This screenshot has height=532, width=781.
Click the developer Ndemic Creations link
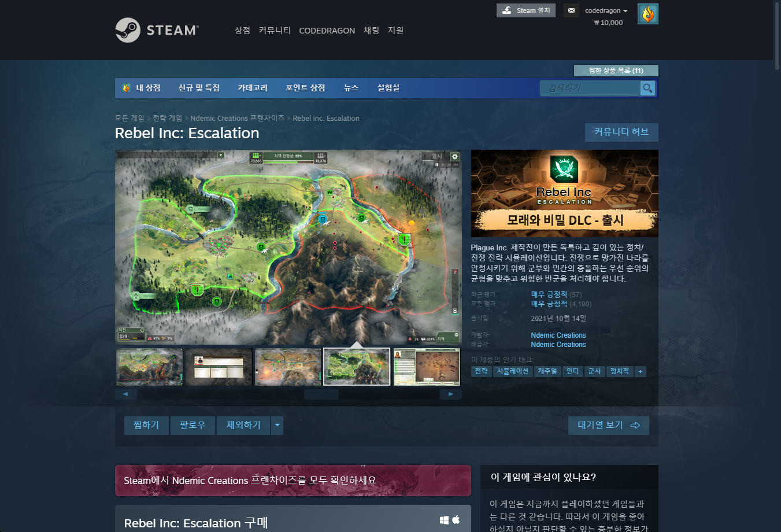click(x=558, y=335)
